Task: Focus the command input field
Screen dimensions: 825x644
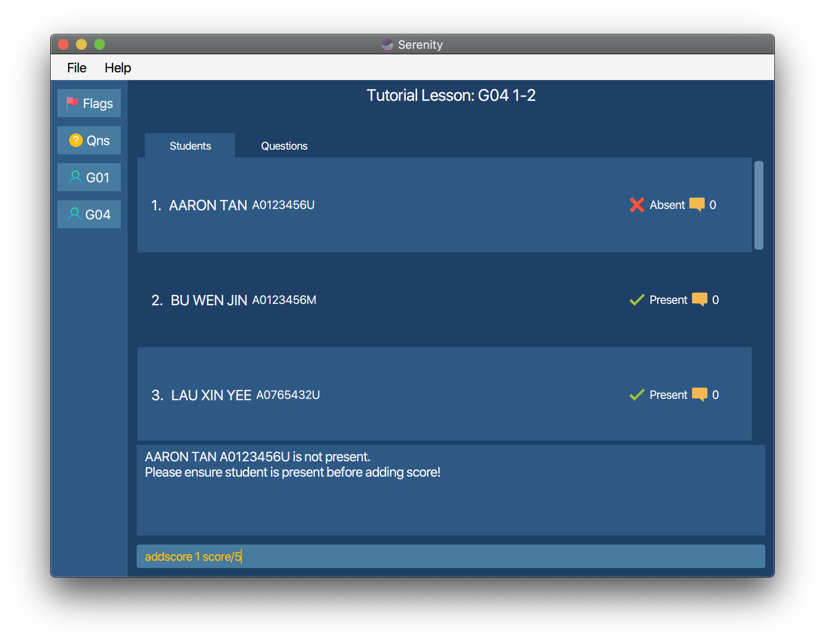Action: [450, 556]
